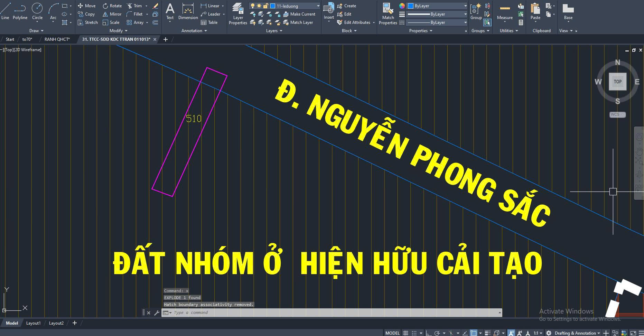Screen dimensions: 644x336
Task: Toggle the drawing grid display in status bar
Action: (406, 333)
